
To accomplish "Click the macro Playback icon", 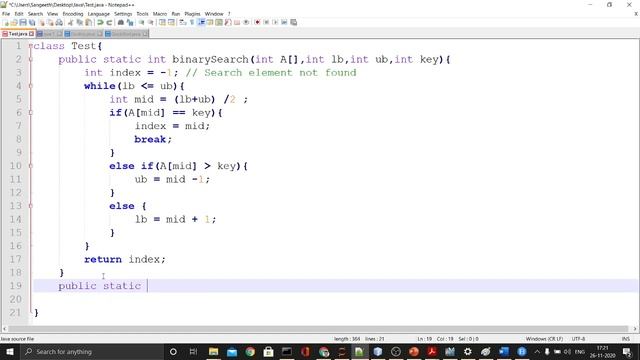I will [275, 22].
